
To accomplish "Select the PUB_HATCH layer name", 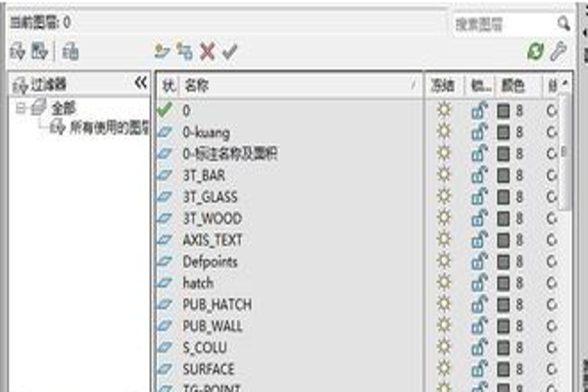I will [218, 305].
